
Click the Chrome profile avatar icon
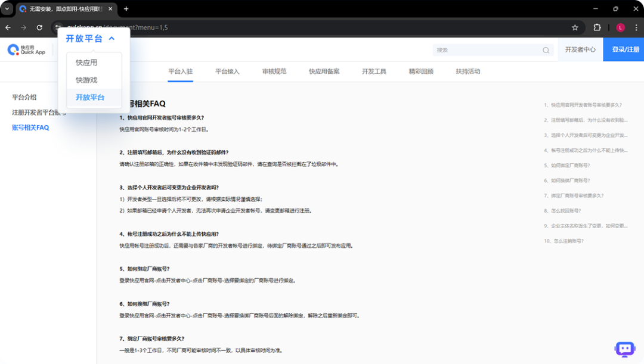pyautogui.click(x=620, y=27)
